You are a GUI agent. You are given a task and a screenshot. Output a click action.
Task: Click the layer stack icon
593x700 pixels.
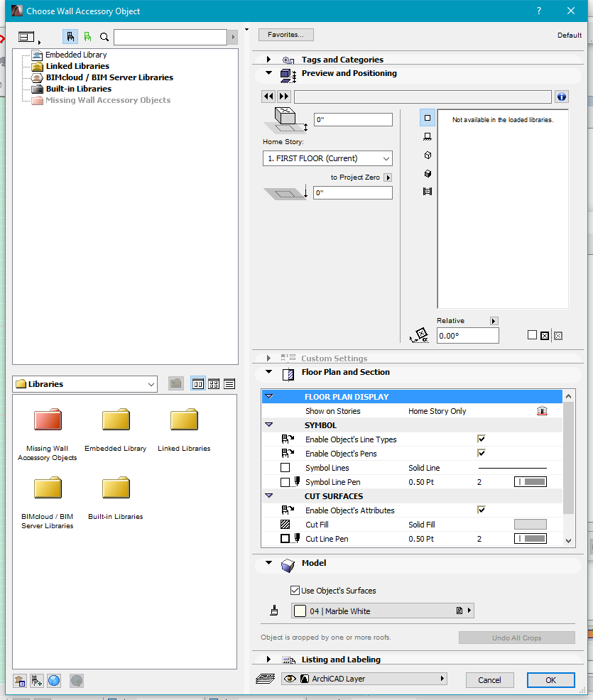click(265, 679)
